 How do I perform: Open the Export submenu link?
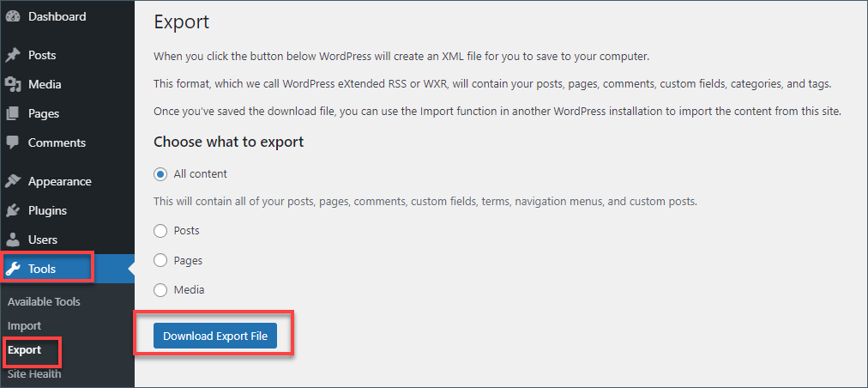click(24, 349)
